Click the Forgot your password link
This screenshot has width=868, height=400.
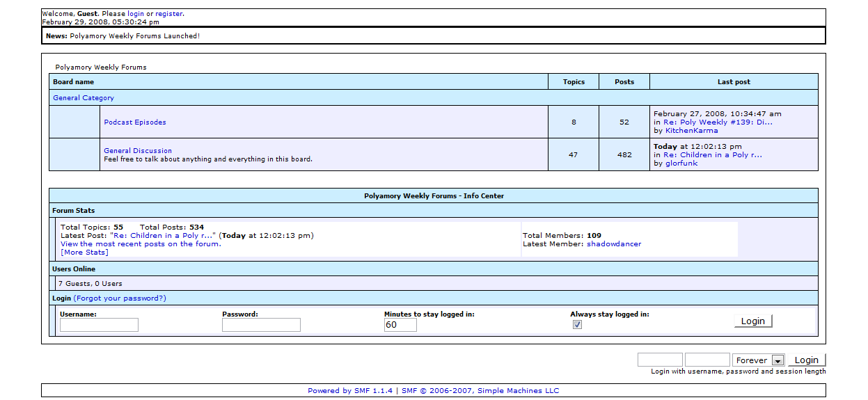[120, 298]
